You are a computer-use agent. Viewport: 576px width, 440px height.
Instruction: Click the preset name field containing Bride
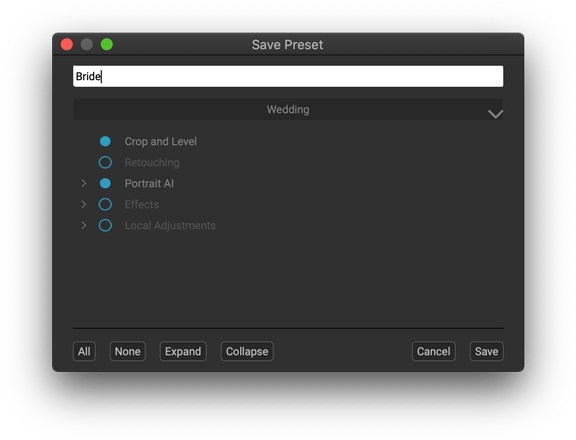288,76
